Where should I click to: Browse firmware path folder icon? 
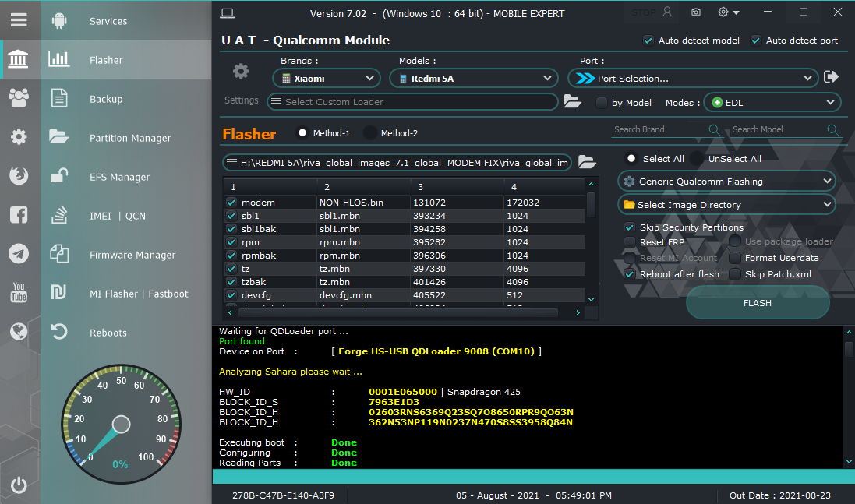click(x=587, y=162)
